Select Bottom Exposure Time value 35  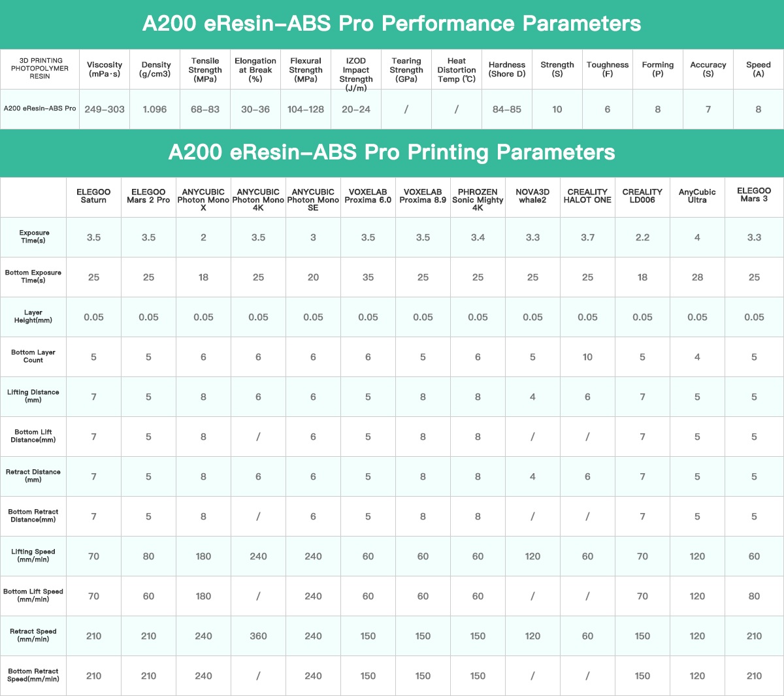coord(368,277)
